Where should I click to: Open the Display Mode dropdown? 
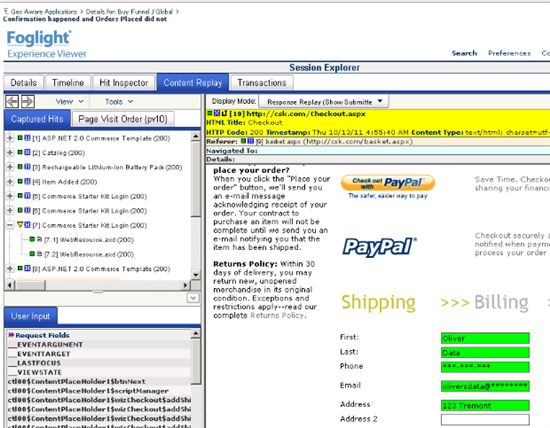323,102
